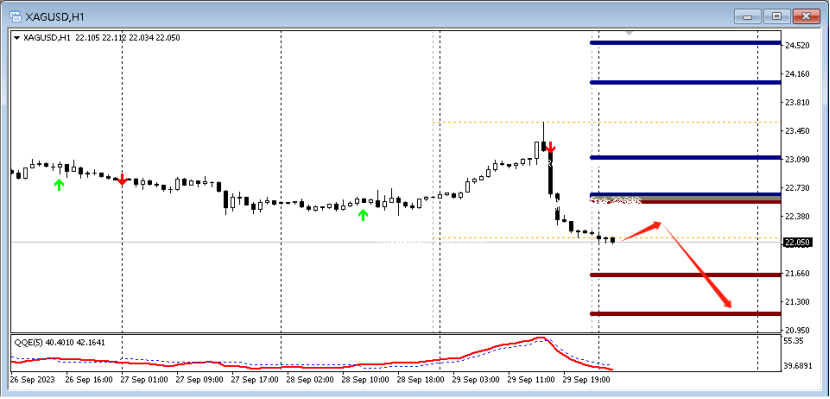Click the 20.950 price scale label

tap(797, 330)
